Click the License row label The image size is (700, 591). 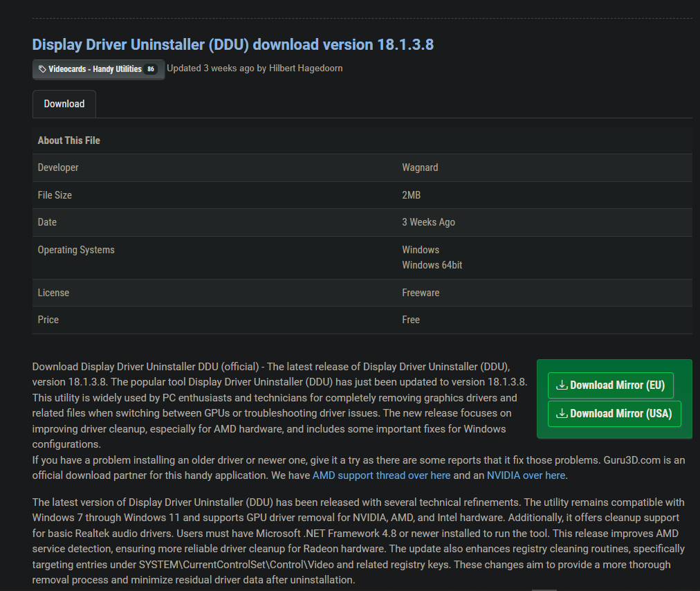coord(53,293)
